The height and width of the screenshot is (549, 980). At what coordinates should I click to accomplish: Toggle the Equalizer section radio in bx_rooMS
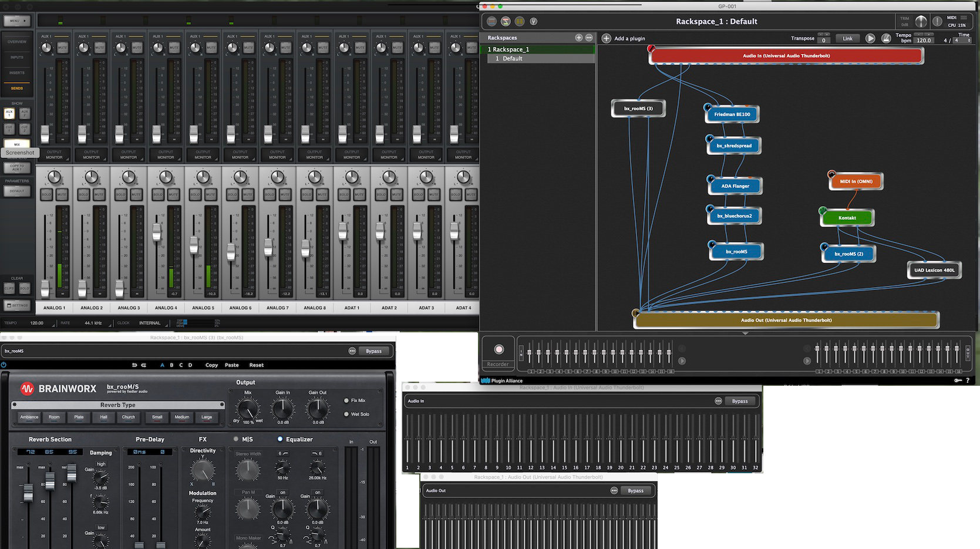point(280,439)
